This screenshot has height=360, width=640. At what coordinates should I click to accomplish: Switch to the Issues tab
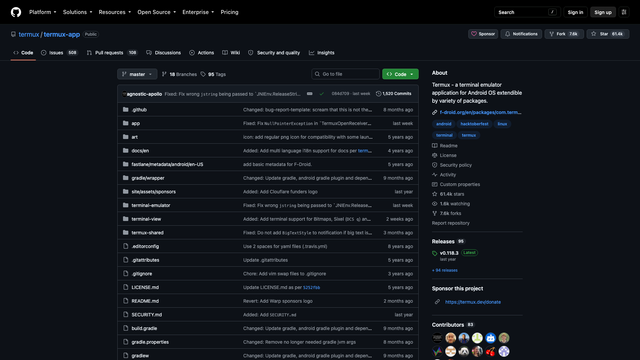59,53
